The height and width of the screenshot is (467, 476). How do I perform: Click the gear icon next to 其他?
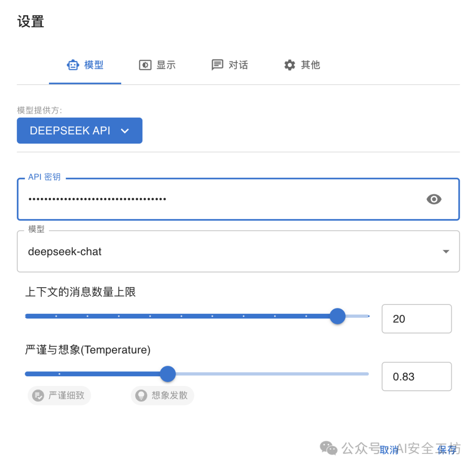(289, 65)
